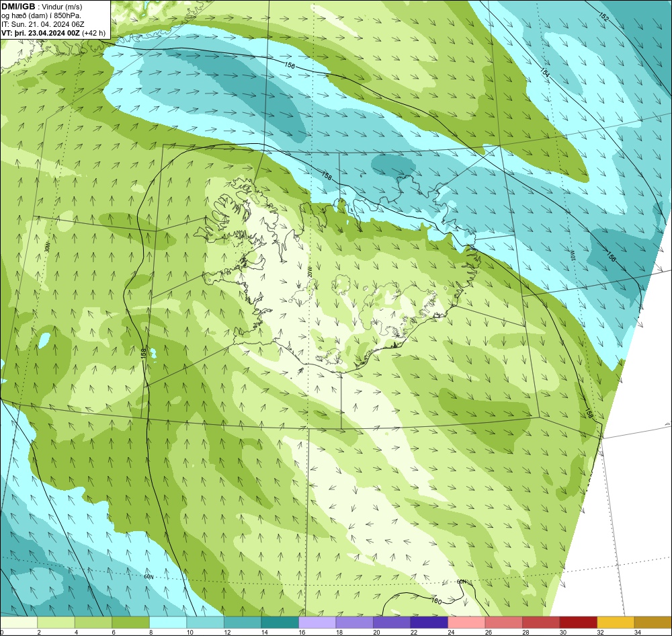This screenshot has height=636, width=672.
Task: Click legend tick value "16"
Action: 302,632
